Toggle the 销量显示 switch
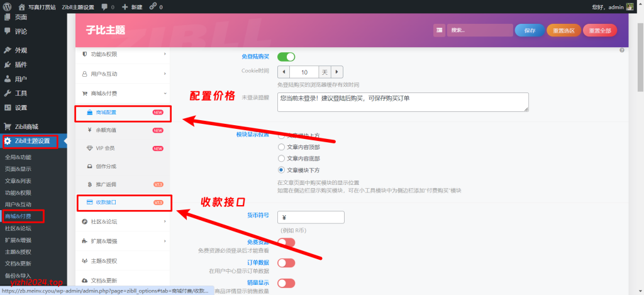Image resolution: width=644 pixels, height=295 pixels. [286, 283]
